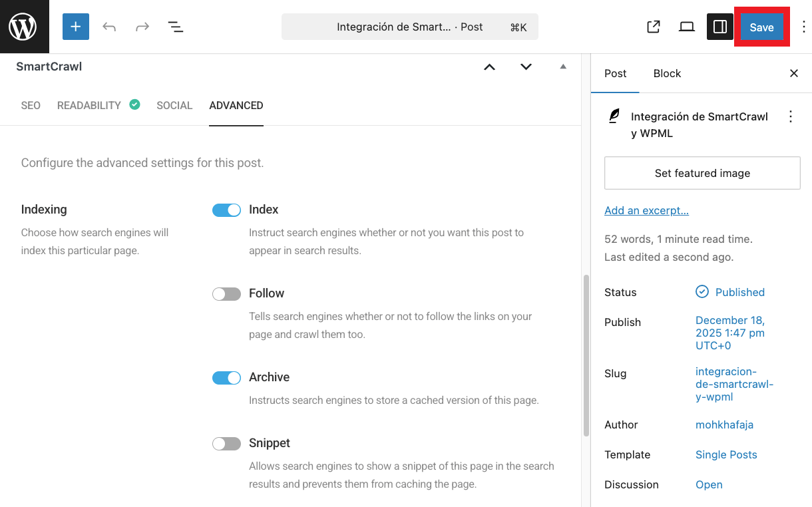Viewport: 812px width, 507px height.
Task: Edit the slug integracion-de-smartcrawl-y-wpml
Action: click(x=735, y=385)
